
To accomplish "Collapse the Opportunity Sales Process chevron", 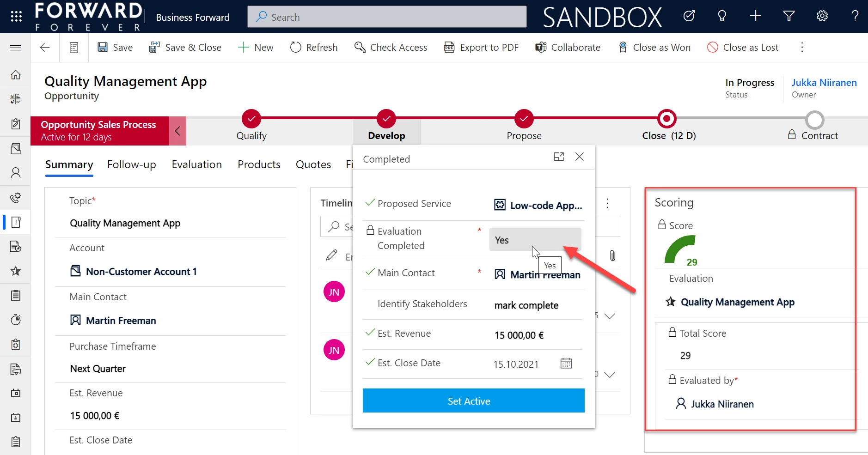I will point(177,131).
